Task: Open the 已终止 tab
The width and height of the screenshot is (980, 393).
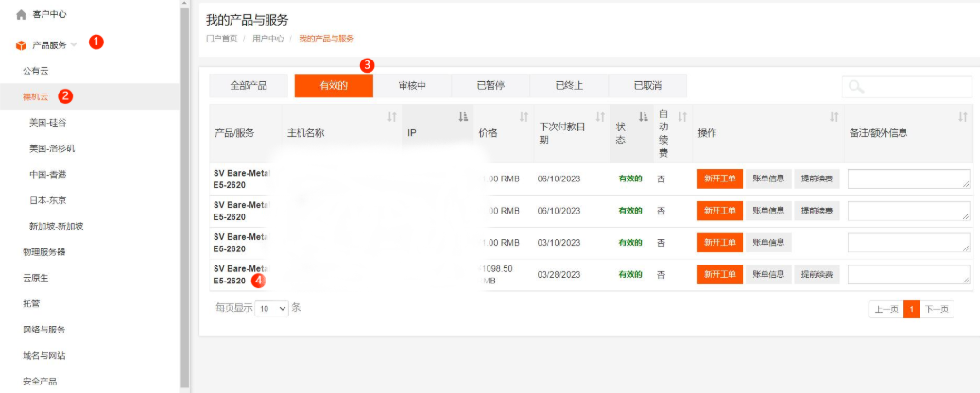Action: click(569, 86)
